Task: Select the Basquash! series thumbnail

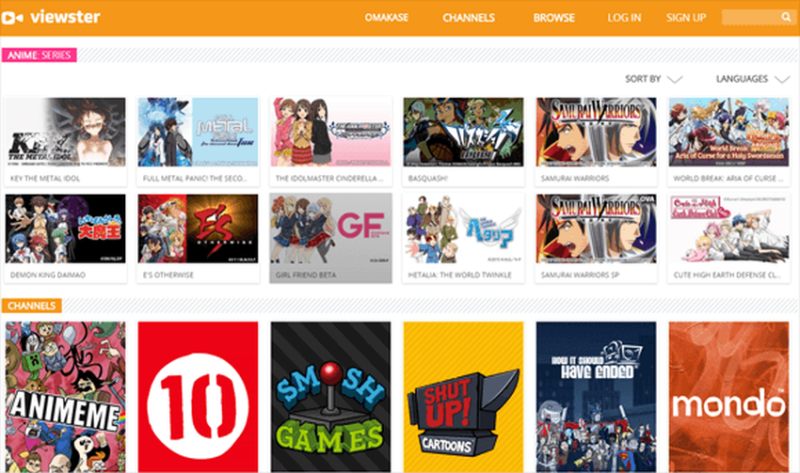Action: (x=463, y=131)
